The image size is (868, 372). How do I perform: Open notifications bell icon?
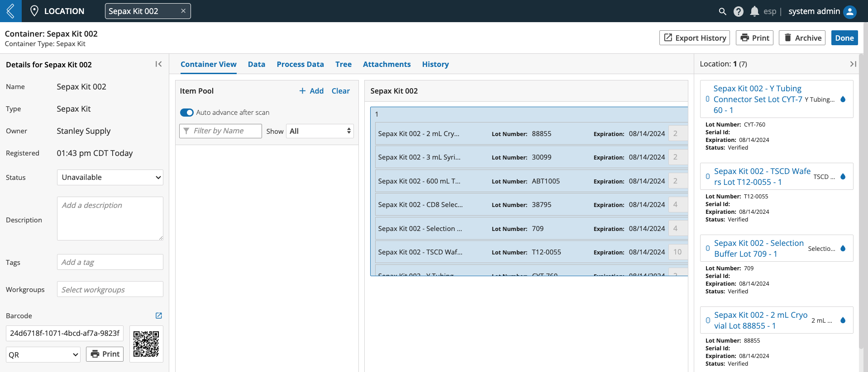754,11
